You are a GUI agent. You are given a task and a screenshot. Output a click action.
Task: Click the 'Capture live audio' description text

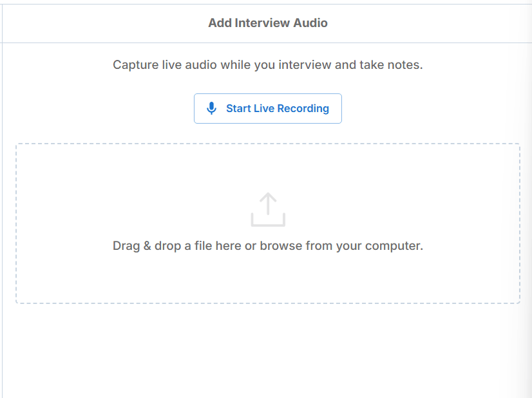[x=268, y=65]
